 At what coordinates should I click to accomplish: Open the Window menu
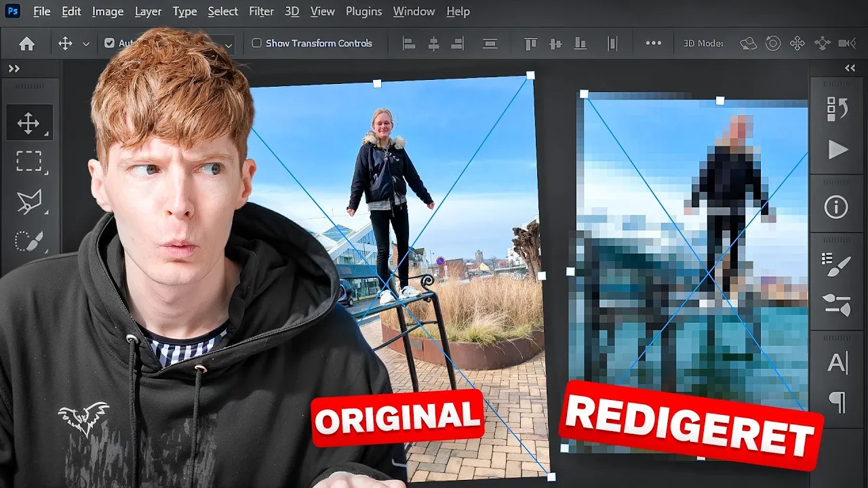(x=414, y=12)
